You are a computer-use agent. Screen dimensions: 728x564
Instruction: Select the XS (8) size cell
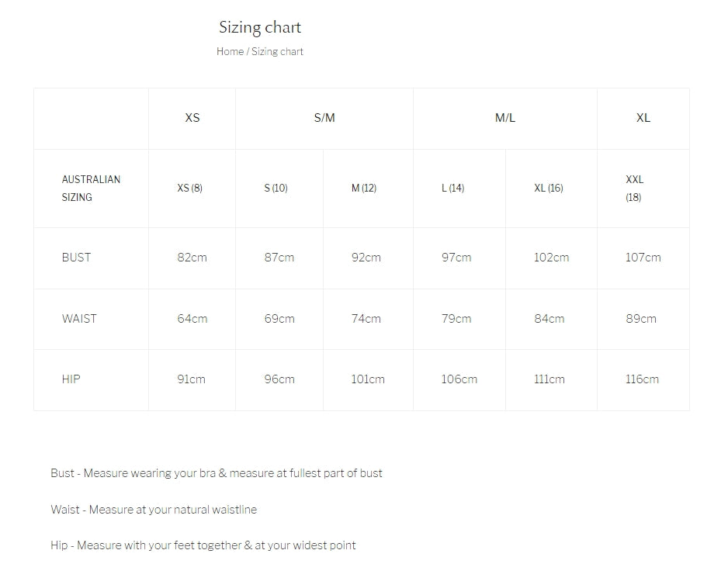point(190,189)
